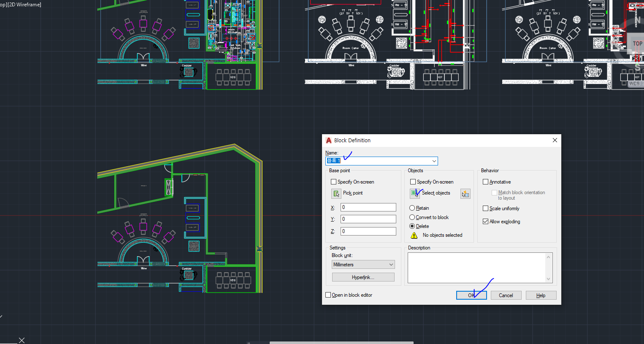Viewport: 644px width, 344px height.
Task: Select the Convert to block option
Action: point(412,217)
